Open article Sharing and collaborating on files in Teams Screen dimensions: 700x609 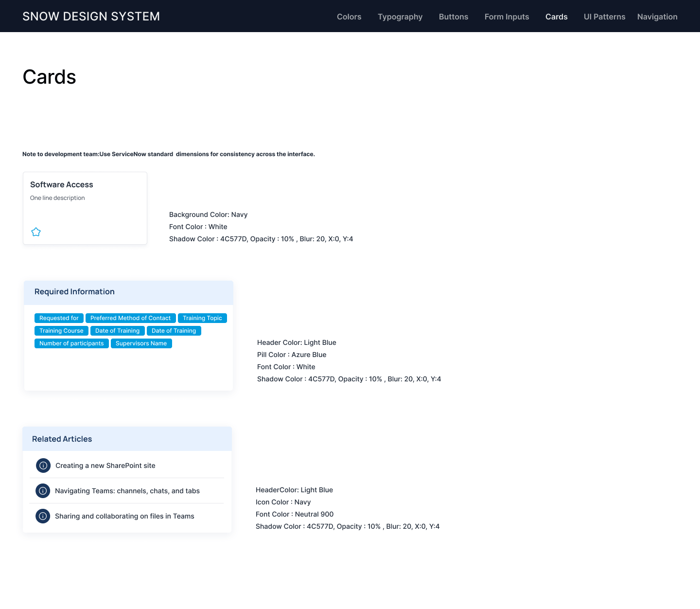[124, 516]
